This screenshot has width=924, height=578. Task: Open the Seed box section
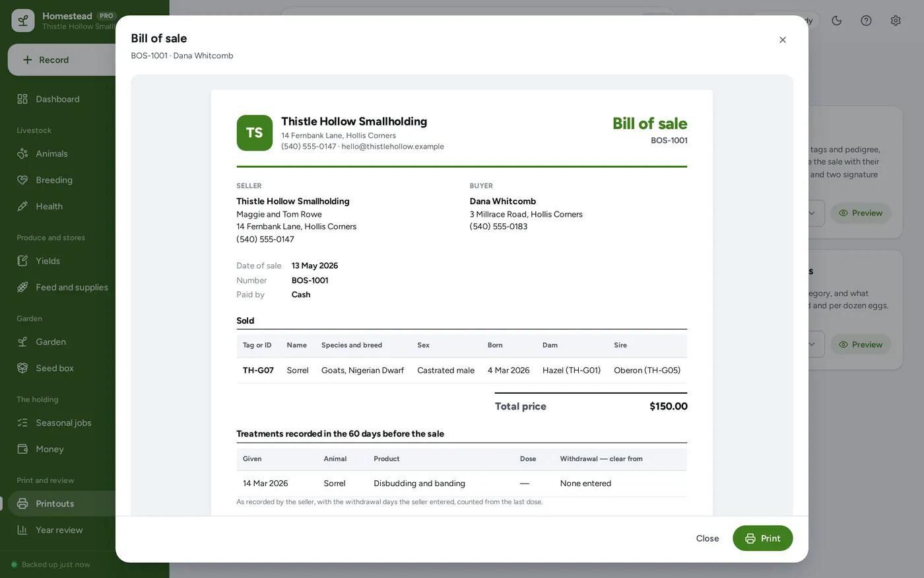pos(55,369)
